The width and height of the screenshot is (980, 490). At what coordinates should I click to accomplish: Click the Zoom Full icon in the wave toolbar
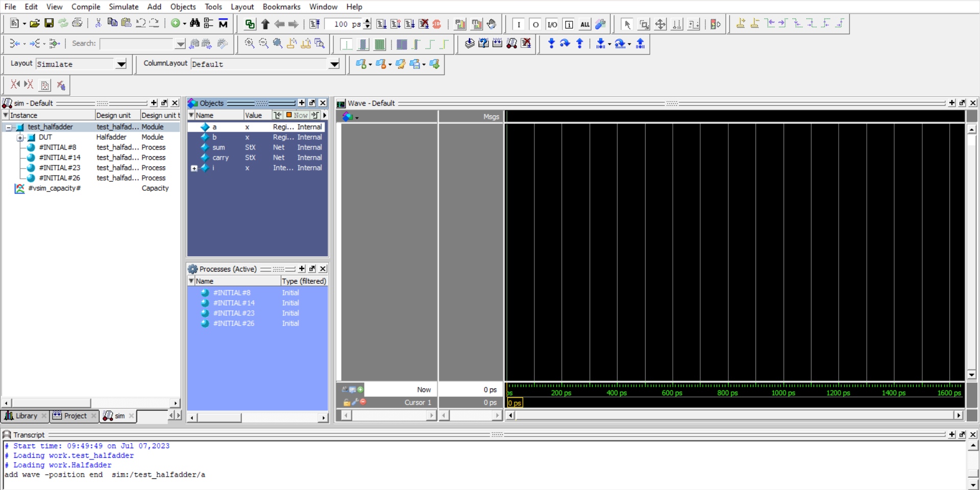pyautogui.click(x=277, y=43)
